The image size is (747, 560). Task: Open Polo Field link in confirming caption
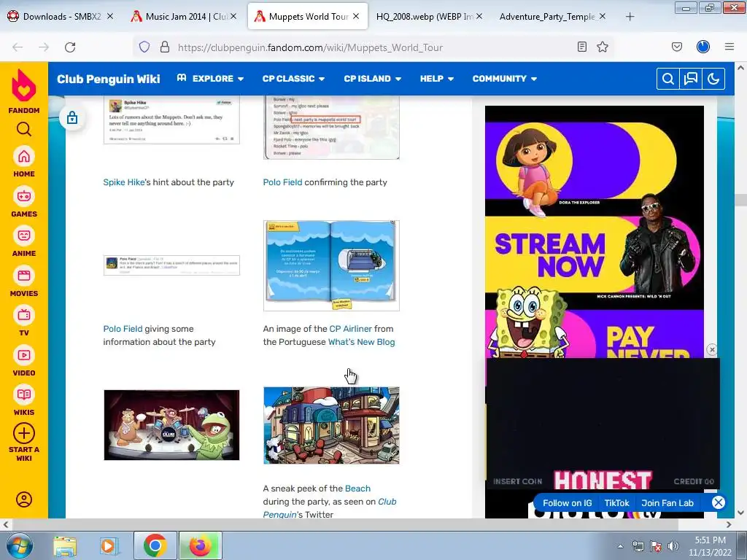pos(282,182)
